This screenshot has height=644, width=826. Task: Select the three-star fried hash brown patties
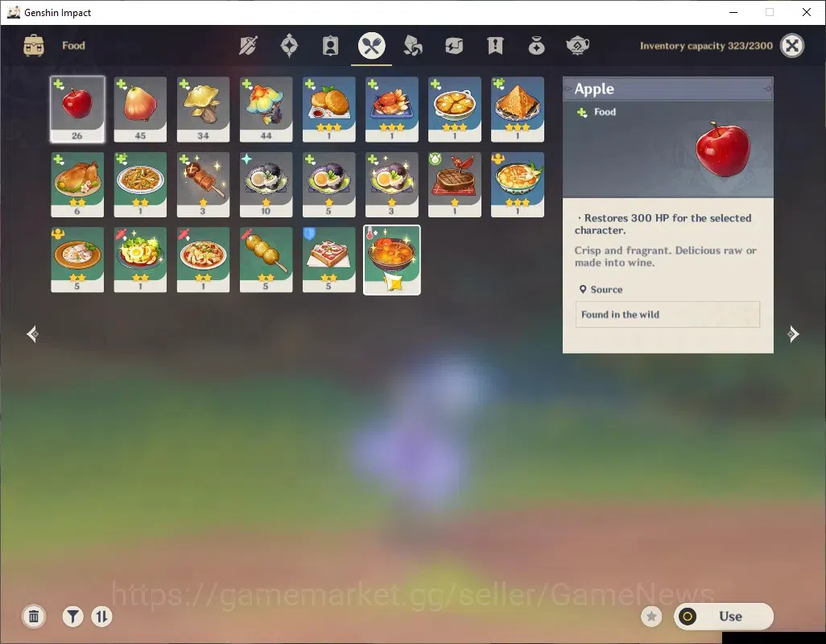[x=328, y=109]
